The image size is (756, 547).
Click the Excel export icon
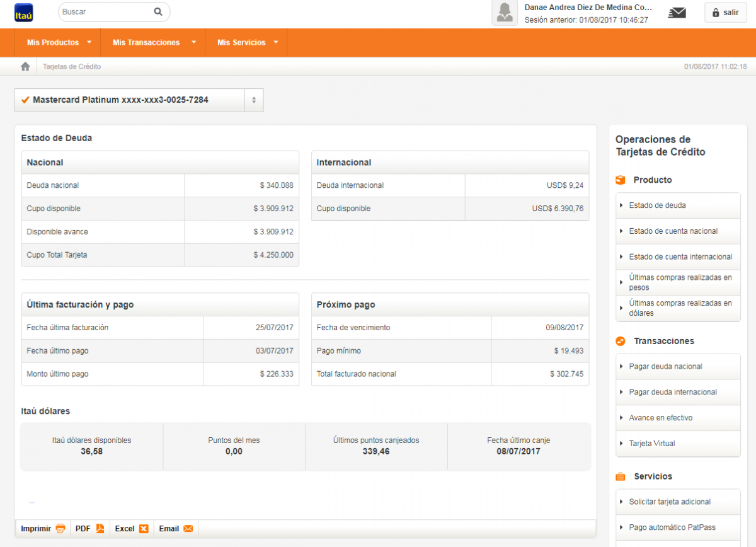[144, 529]
